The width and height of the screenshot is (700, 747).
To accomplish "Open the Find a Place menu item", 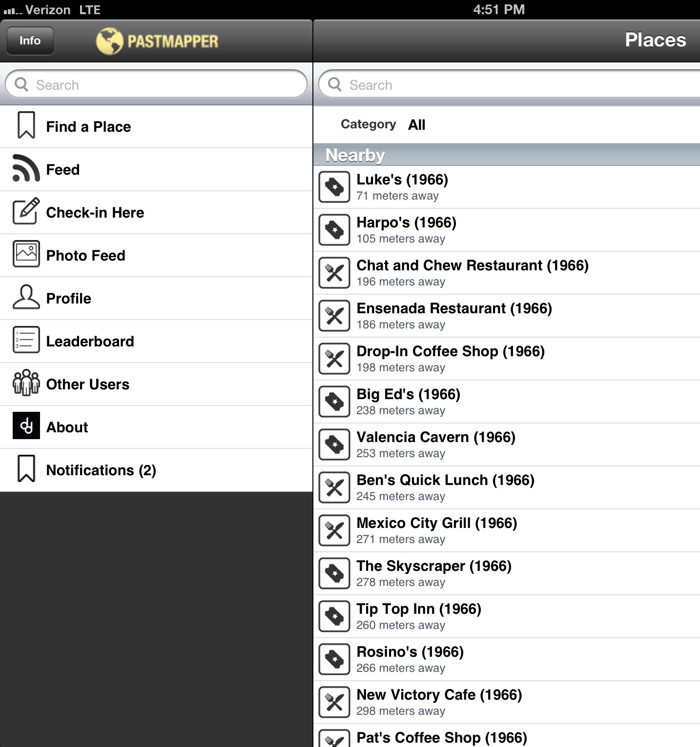I will pyautogui.click(x=156, y=127).
